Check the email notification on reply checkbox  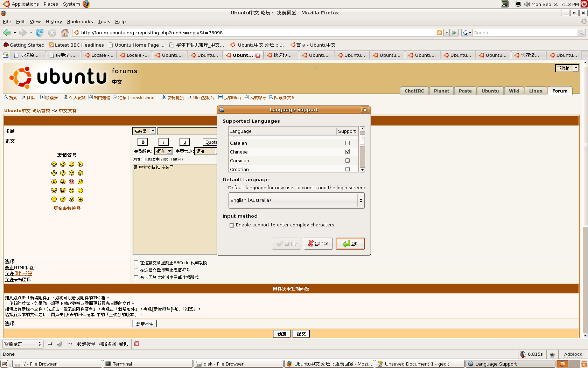tap(136, 277)
